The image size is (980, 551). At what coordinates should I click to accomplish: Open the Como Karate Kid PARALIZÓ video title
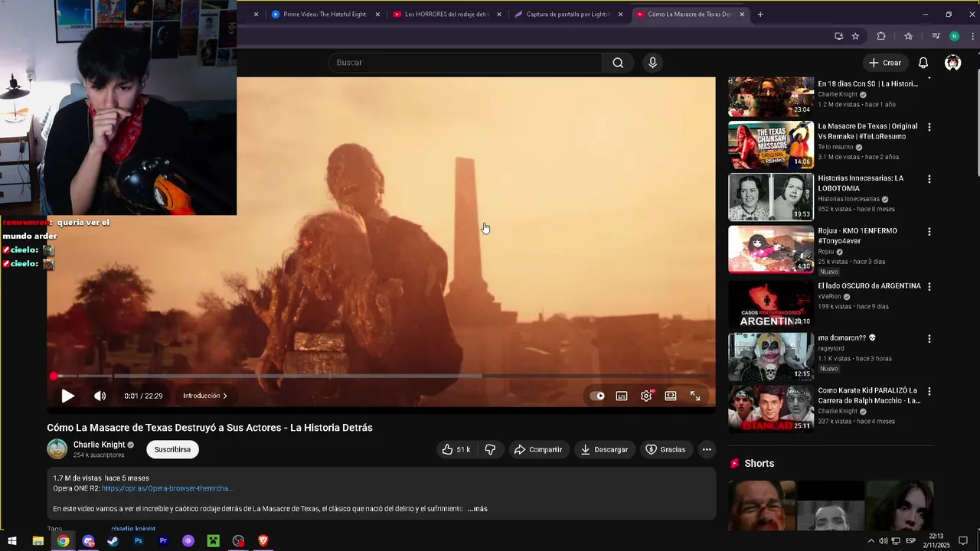(x=869, y=396)
